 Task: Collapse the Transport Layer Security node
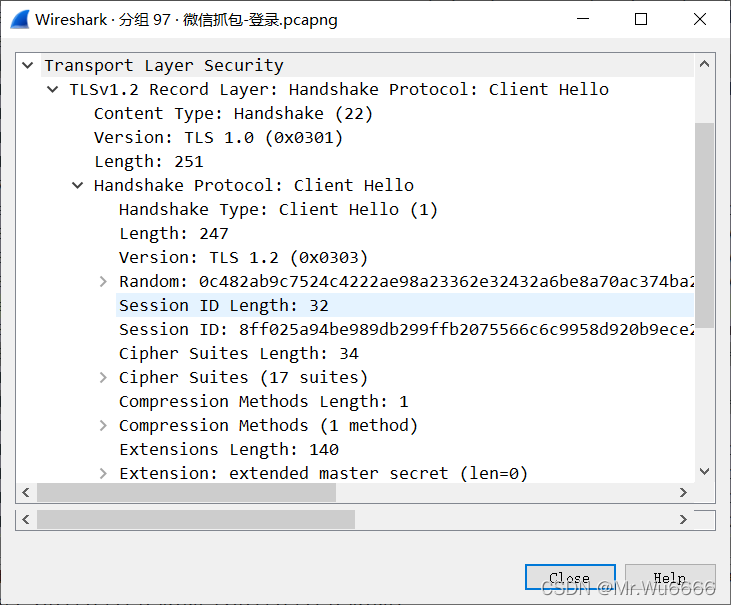coord(28,66)
